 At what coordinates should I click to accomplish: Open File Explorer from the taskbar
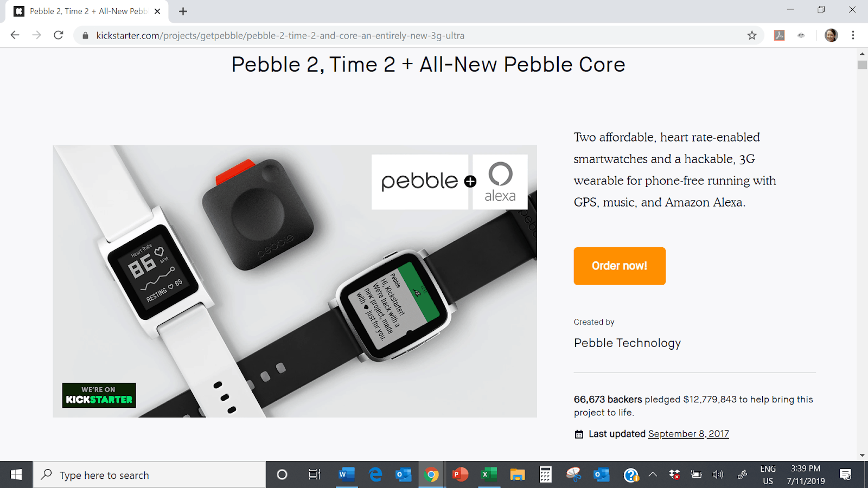(518, 475)
